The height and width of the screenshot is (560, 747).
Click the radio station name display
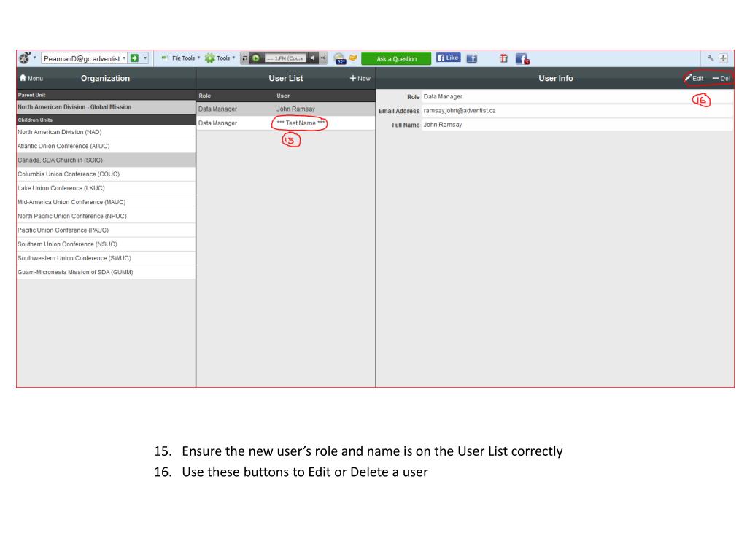[285, 58]
